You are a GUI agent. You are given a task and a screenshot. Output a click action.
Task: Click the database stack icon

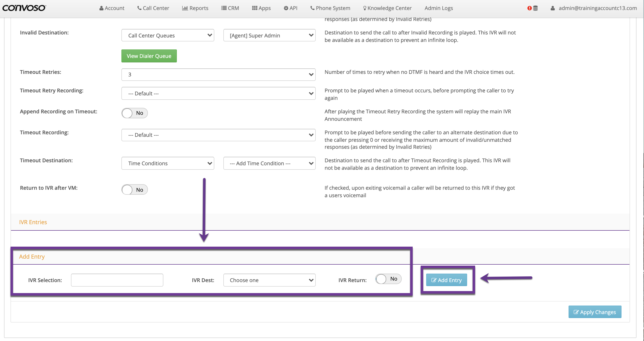pos(535,8)
